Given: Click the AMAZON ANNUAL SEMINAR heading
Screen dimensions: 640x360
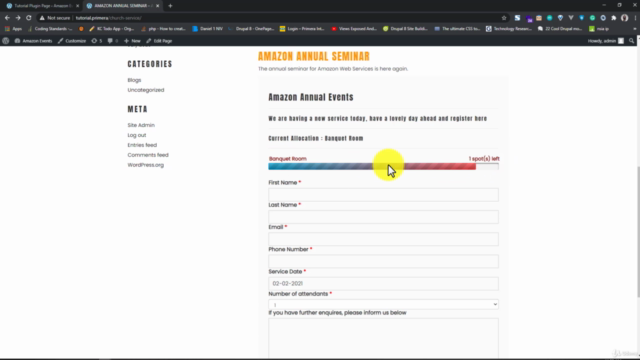Looking at the screenshot, I should click(x=314, y=56).
